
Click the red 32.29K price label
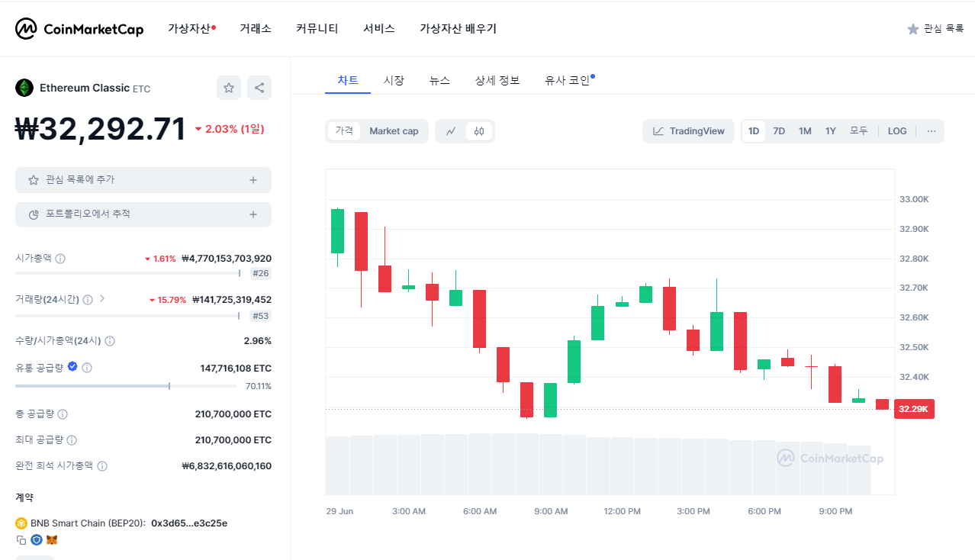pos(914,409)
